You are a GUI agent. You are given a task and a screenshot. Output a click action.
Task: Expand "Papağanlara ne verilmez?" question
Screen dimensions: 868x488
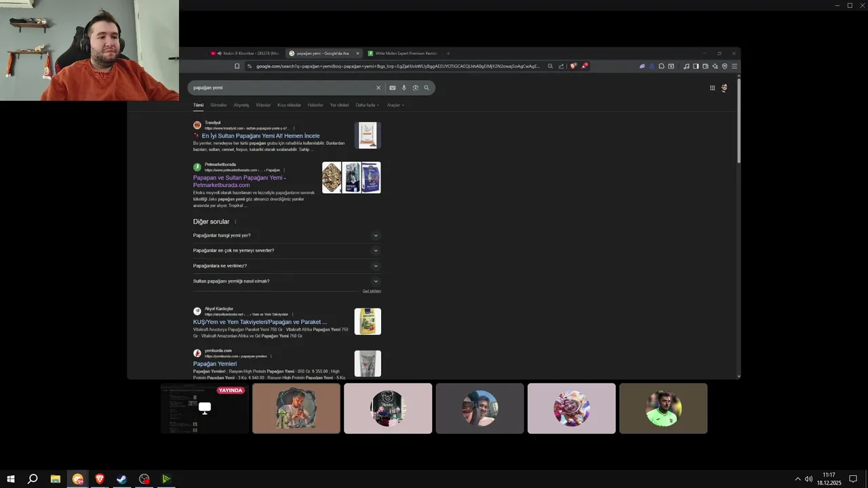(x=287, y=266)
